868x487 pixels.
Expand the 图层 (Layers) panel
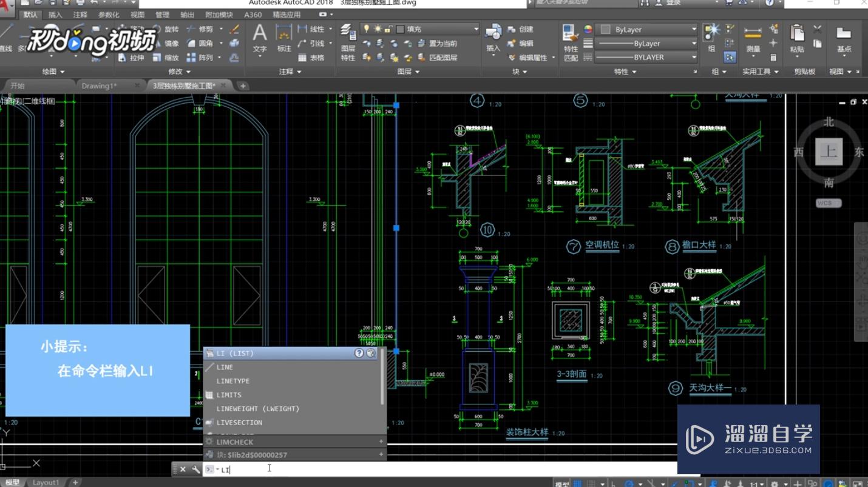pos(408,72)
